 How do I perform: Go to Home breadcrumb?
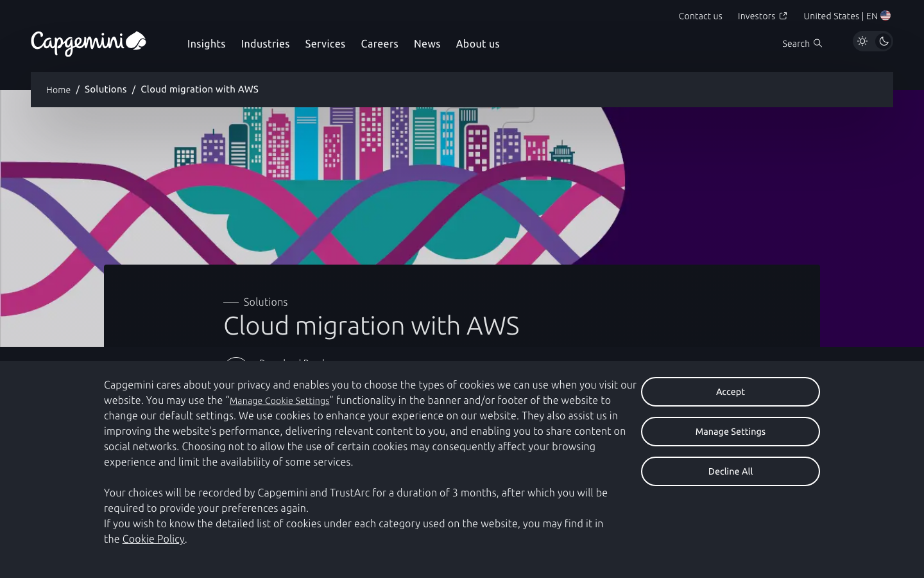58,90
